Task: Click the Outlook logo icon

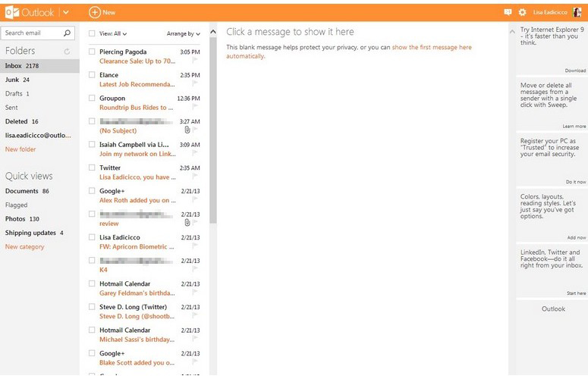Action: pyautogui.click(x=12, y=12)
